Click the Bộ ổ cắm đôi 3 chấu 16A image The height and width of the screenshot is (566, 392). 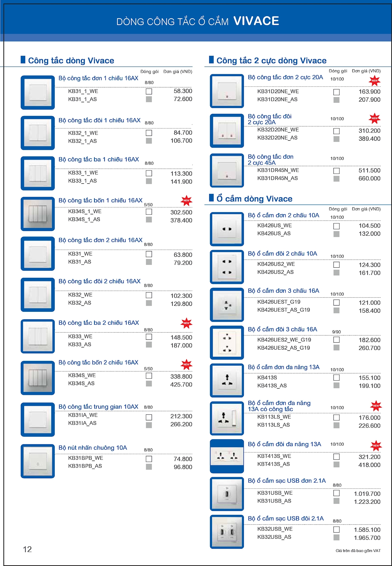coord(227,343)
